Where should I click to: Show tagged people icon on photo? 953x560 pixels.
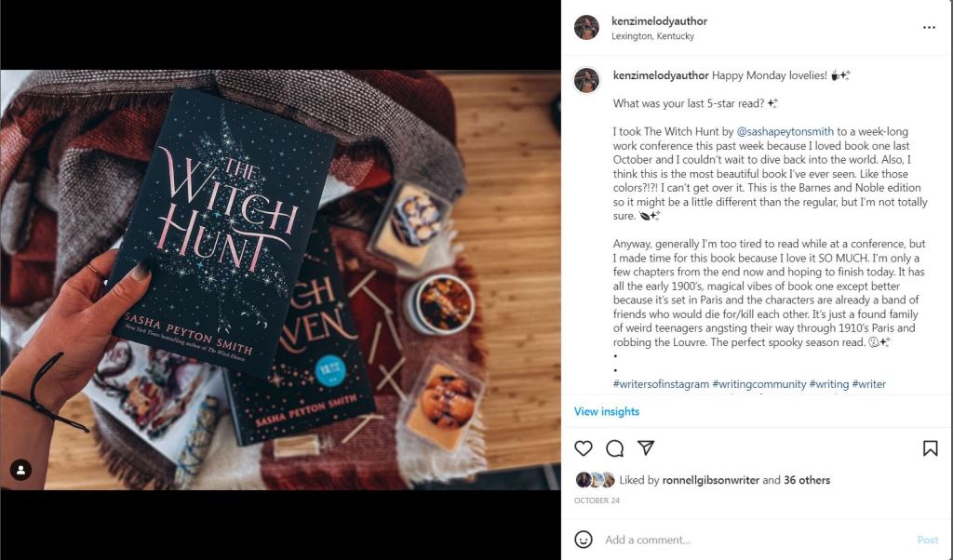tap(20, 470)
